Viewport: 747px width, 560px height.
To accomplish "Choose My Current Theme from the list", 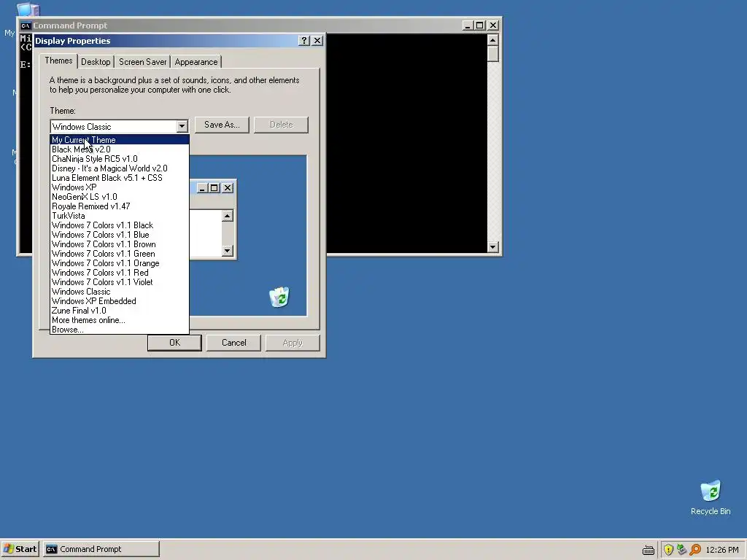I will pos(120,140).
